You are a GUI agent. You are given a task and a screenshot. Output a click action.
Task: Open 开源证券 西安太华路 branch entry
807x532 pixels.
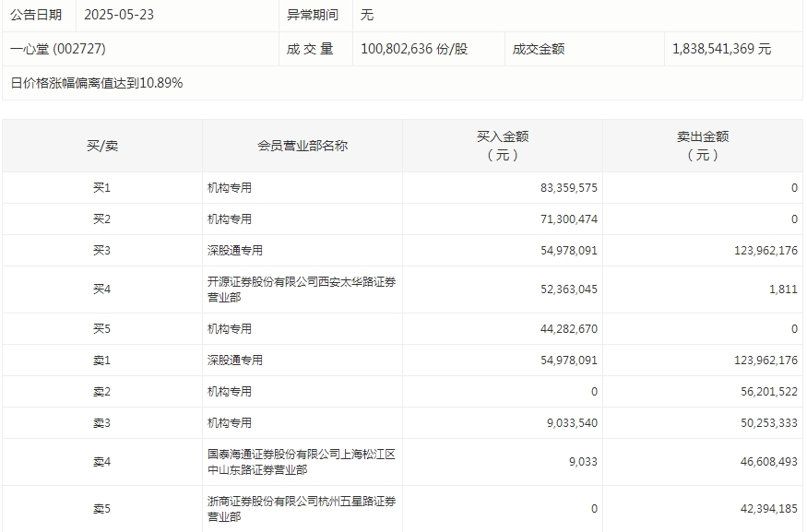click(302, 290)
